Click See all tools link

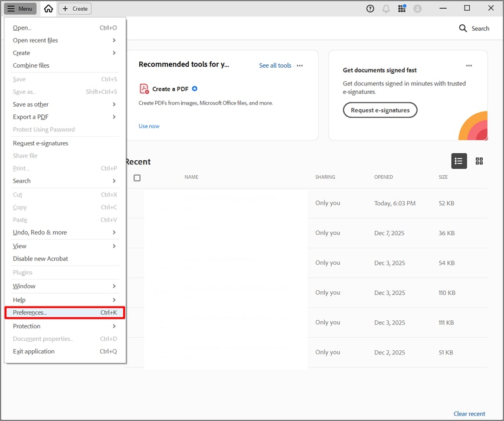tap(275, 65)
